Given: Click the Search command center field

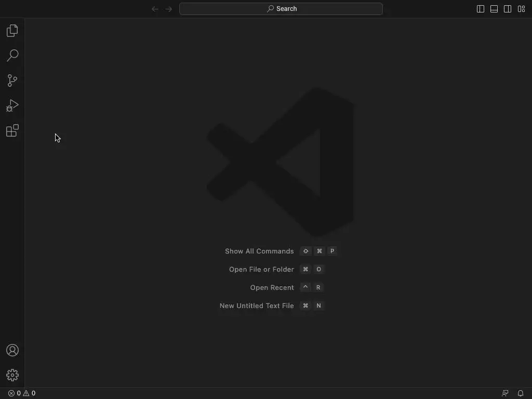Looking at the screenshot, I should click(281, 9).
